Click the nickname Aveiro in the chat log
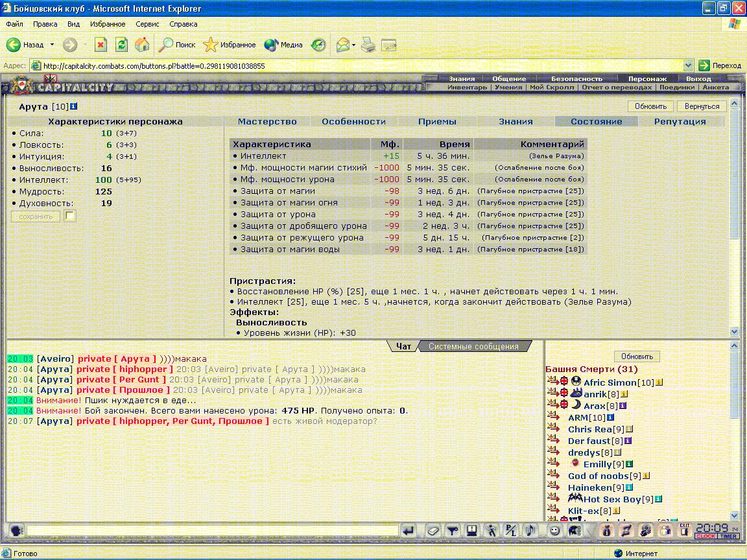The image size is (747, 560). point(56,358)
